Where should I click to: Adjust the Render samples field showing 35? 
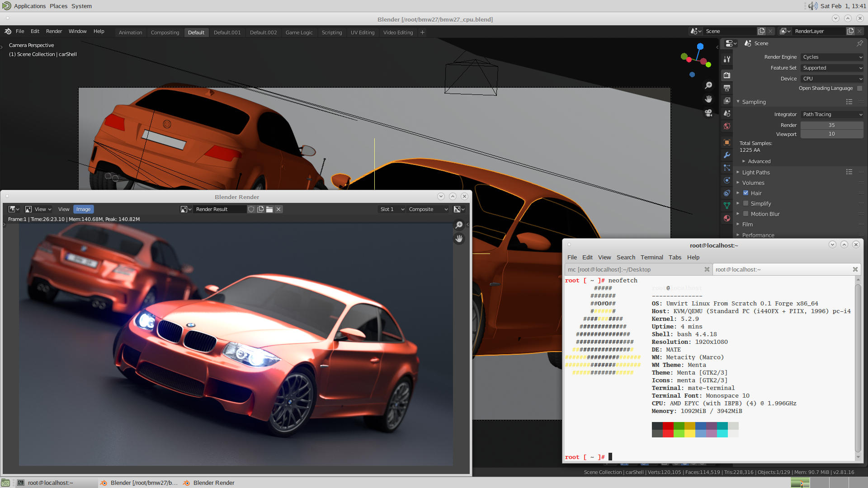tap(832, 125)
